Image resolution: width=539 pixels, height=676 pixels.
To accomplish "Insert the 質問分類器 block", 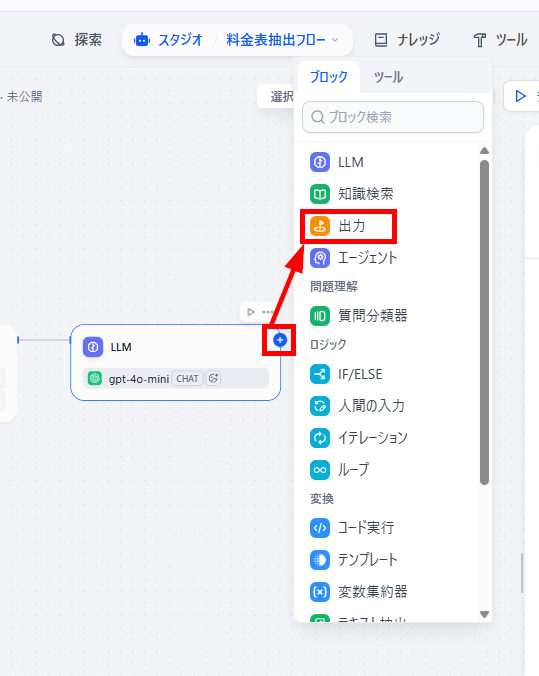I will 390,316.
